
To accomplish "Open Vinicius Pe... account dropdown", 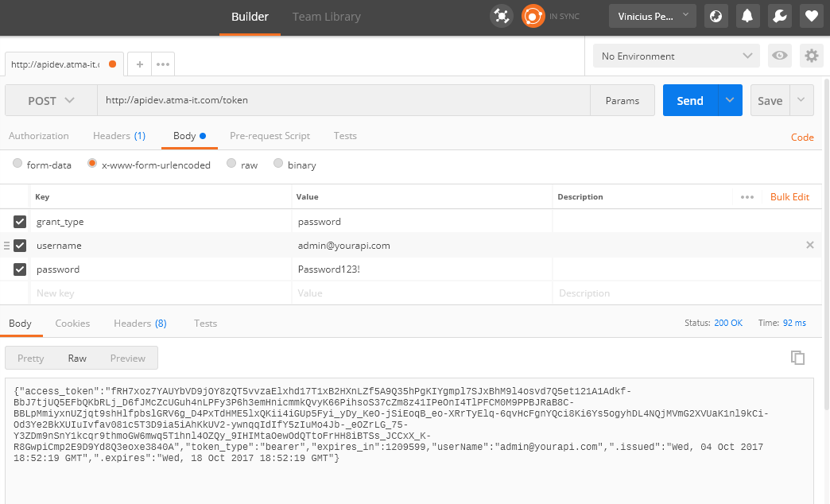I will pyautogui.click(x=653, y=17).
